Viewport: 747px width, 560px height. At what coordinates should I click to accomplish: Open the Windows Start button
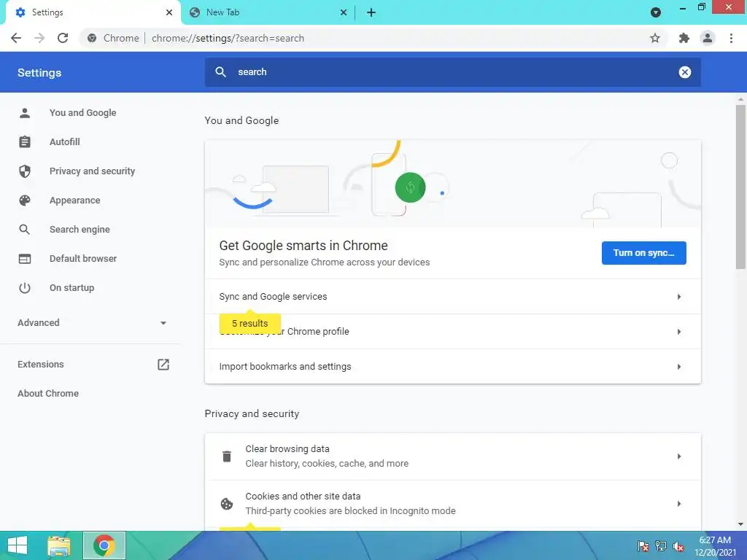[18, 545]
